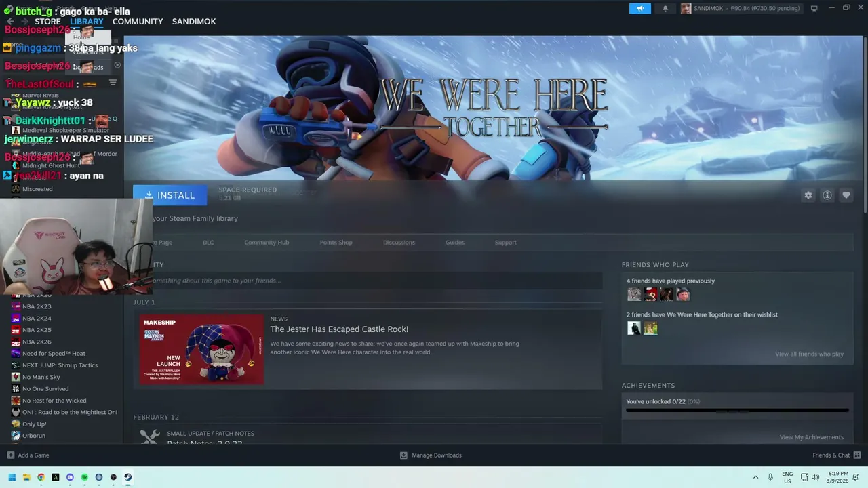This screenshot has width=868, height=488.
Task: Click the taskbar volume speaker icon
Action: click(815, 477)
